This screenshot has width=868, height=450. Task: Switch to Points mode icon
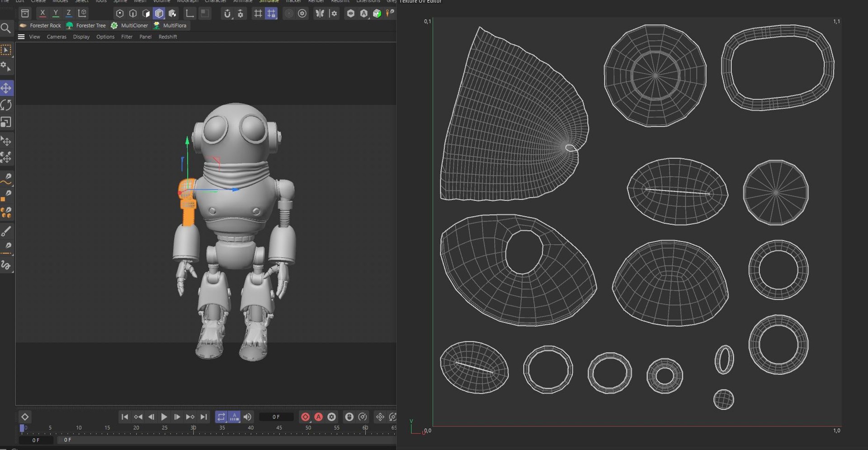tap(120, 14)
